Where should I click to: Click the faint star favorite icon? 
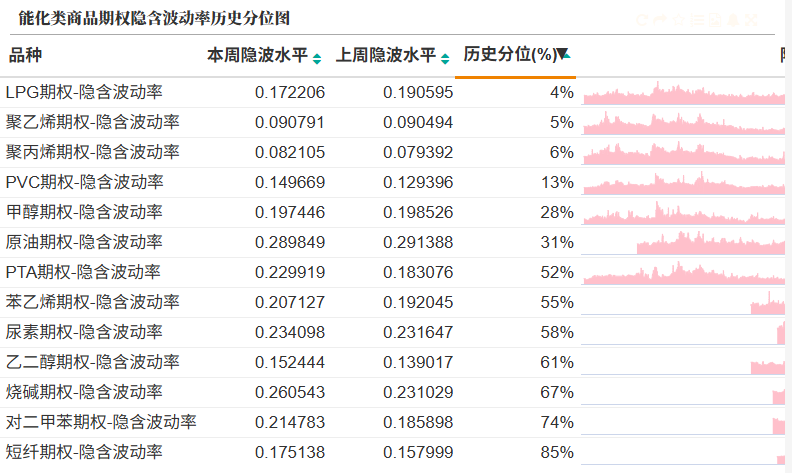pyautogui.click(x=678, y=20)
